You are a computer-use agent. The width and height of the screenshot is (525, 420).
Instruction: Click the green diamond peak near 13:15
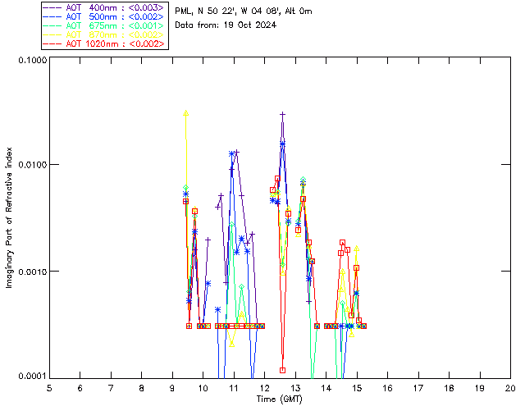pyautogui.click(x=303, y=180)
